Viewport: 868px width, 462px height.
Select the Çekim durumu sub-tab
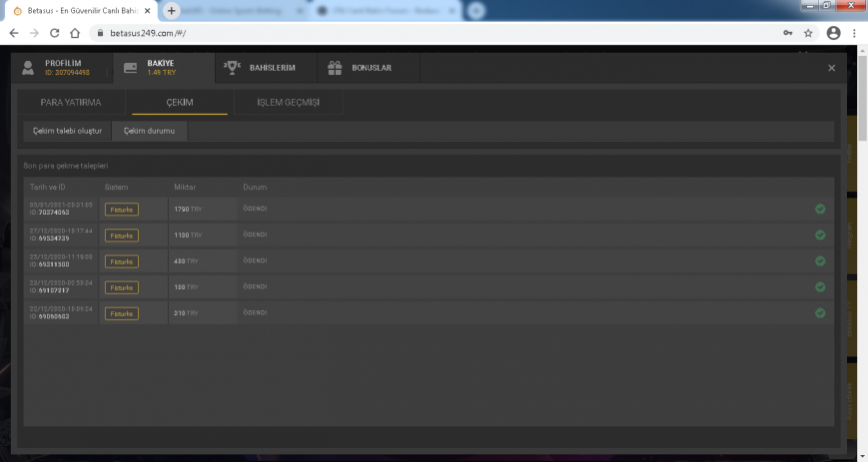pyautogui.click(x=150, y=131)
